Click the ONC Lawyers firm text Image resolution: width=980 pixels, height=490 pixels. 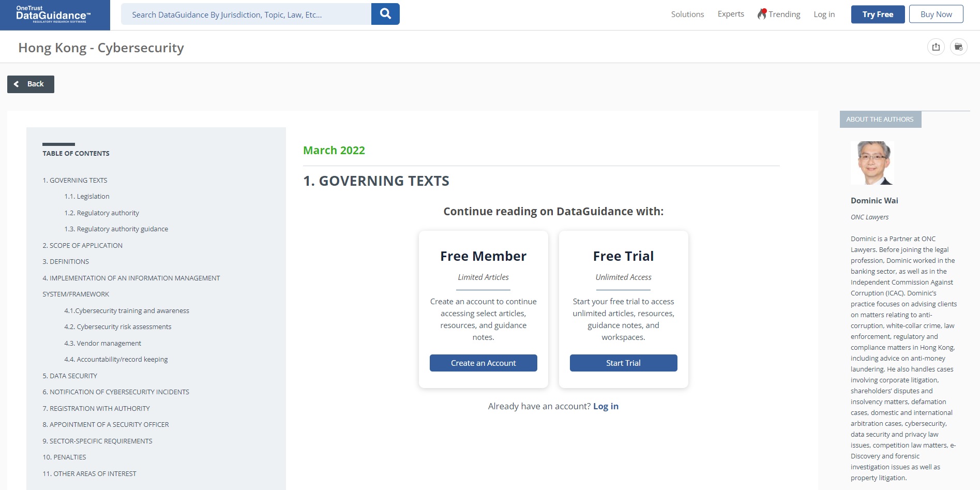(869, 217)
